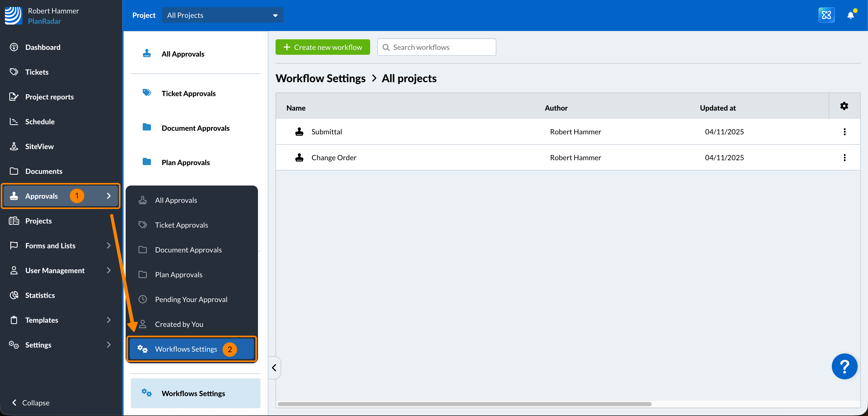Expand the Templates submenu chevron
Image resolution: width=868 pixels, height=416 pixels.
click(109, 320)
